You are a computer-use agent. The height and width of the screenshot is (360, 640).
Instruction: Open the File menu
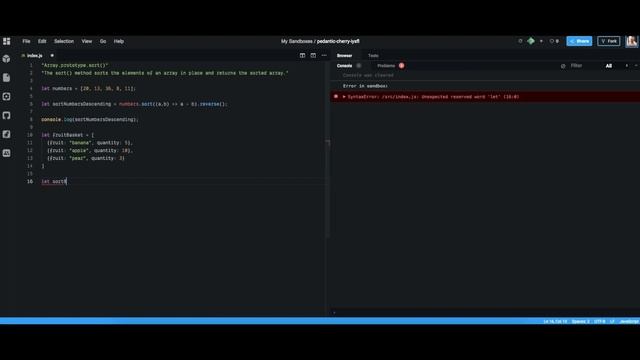click(x=26, y=41)
